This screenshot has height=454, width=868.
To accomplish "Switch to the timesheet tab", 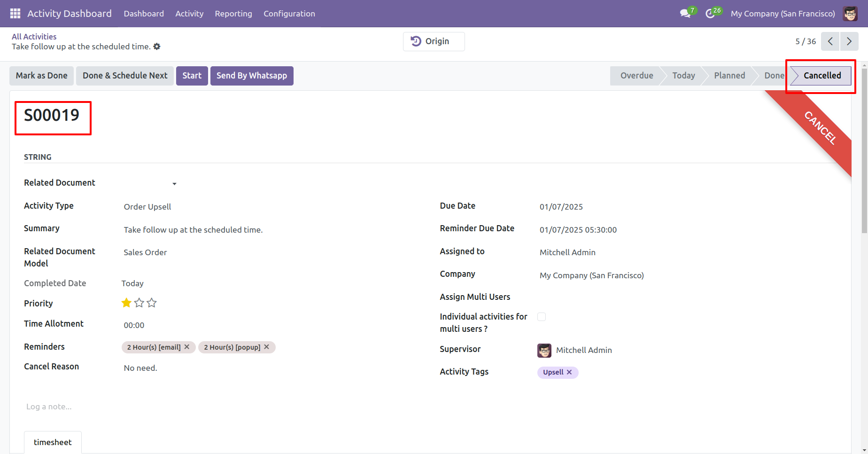I will (x=53, y=442).
